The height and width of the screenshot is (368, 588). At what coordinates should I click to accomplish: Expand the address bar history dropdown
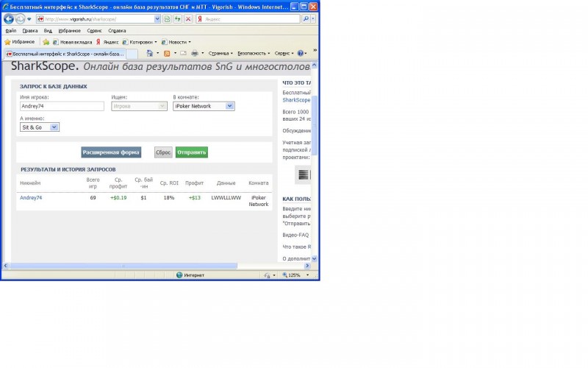tap(157, 19)
